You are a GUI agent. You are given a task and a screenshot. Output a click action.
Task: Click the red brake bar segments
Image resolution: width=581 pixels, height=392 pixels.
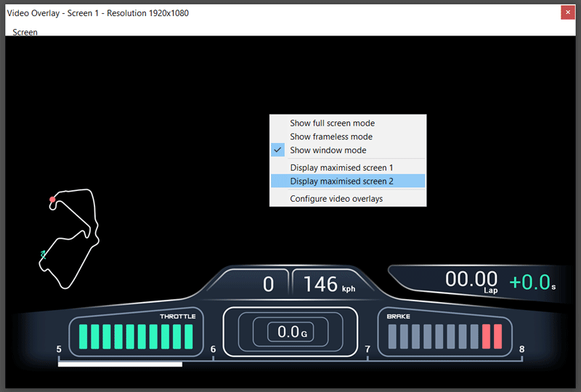pyautogui.click(x=492, y=337)
